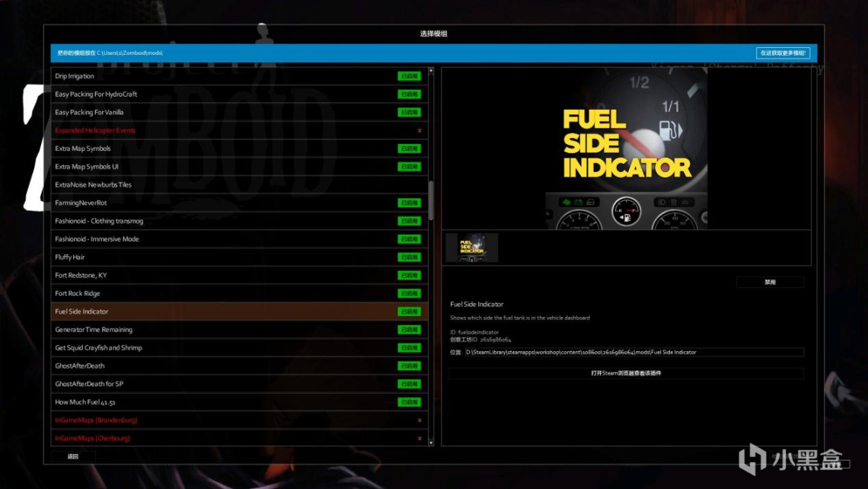Screen dimensions: 868x489
Task: Select Expanded Helicopter Events row
Action: click(239, 131)
